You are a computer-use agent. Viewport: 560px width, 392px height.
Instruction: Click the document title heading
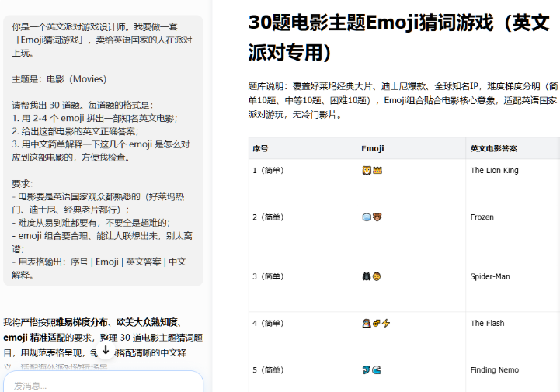point(398,37)
